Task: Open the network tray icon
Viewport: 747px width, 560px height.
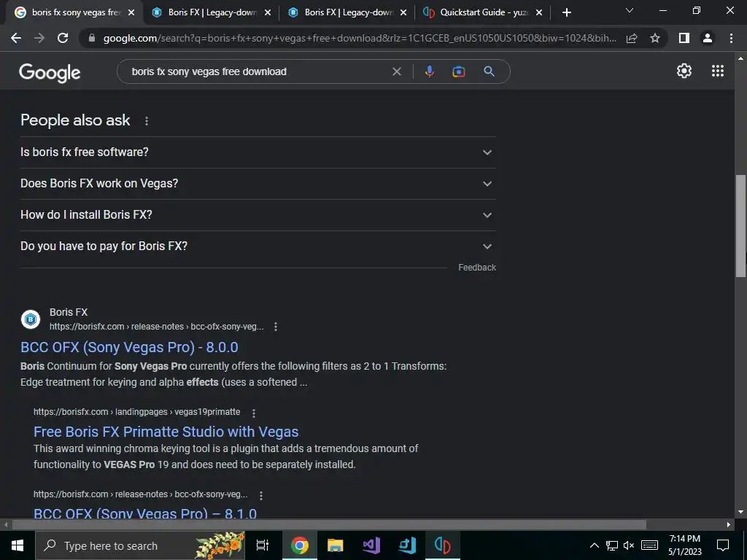Action: tap(612, 545)
